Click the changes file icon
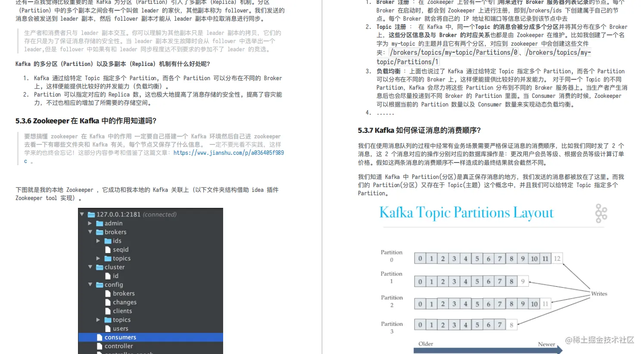 tap(108, 302)
